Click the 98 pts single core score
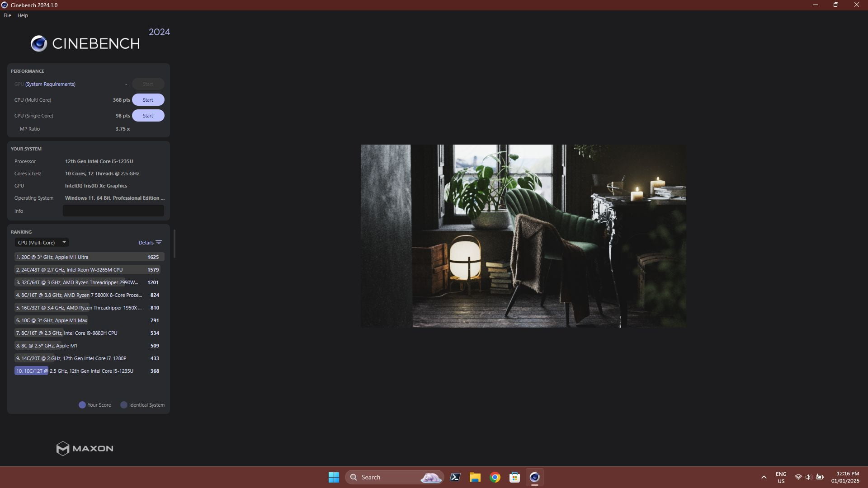The height and width of the screenshot is (488, 868). (x=123, y=116)
